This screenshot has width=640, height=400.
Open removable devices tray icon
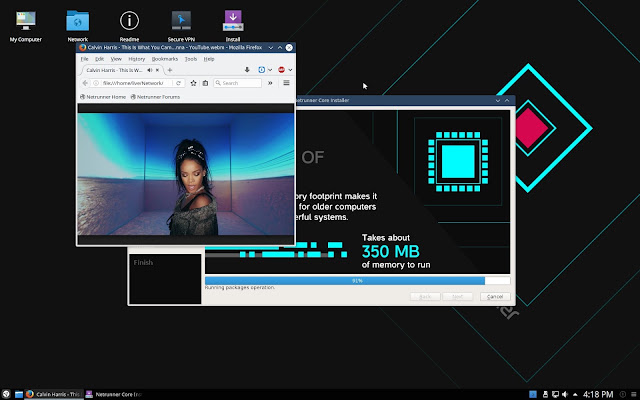(545, 394)
